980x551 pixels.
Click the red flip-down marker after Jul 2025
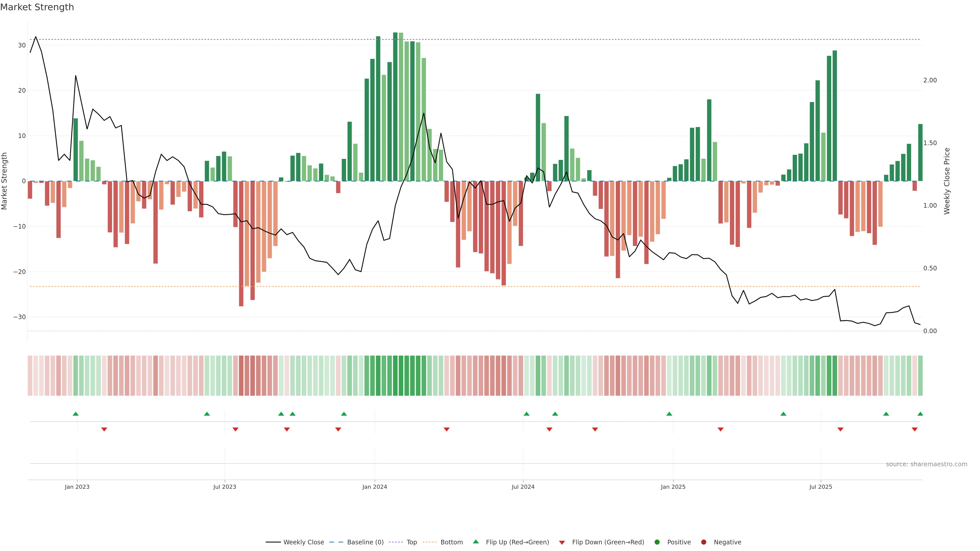pyautogui.click(x=840, y=429)
